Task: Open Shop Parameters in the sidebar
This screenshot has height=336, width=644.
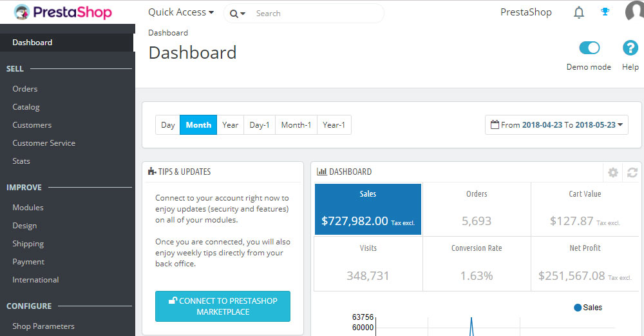Action: click(x=44, y=326)
